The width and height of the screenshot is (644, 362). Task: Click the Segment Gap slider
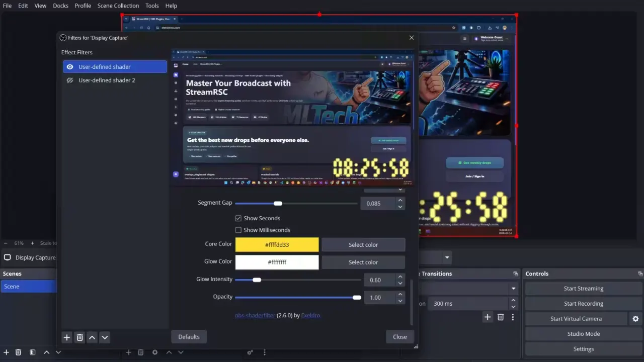click(x=296, y=203)
